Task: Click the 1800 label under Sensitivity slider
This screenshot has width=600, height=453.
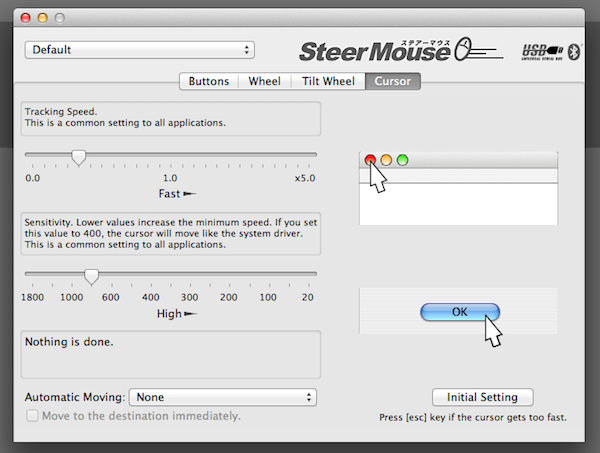Action: tap(33, 297)
